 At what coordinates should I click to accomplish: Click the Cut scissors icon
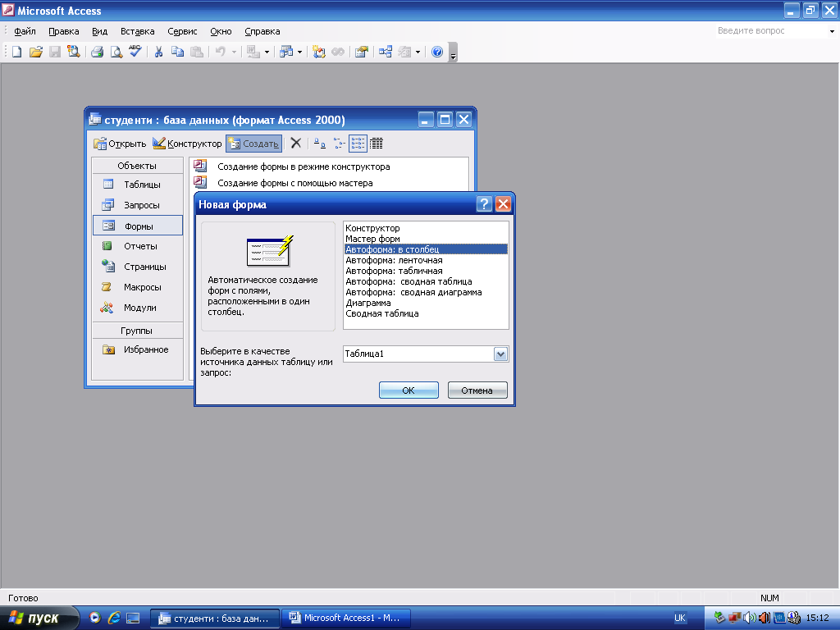pyautogui.click(x=158, y=52)
